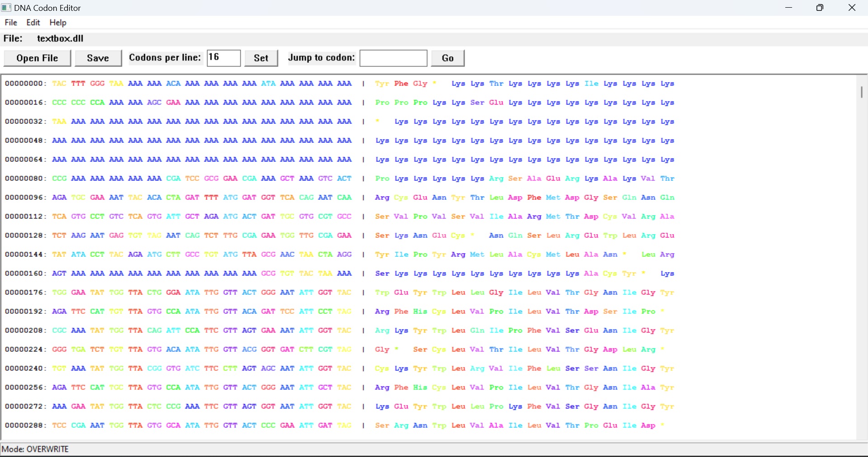Image resolution: width=868 pixels, height=457 pixels.
Task: Click the Tyr amino acid in the first row
Action: tap(382, 84)
